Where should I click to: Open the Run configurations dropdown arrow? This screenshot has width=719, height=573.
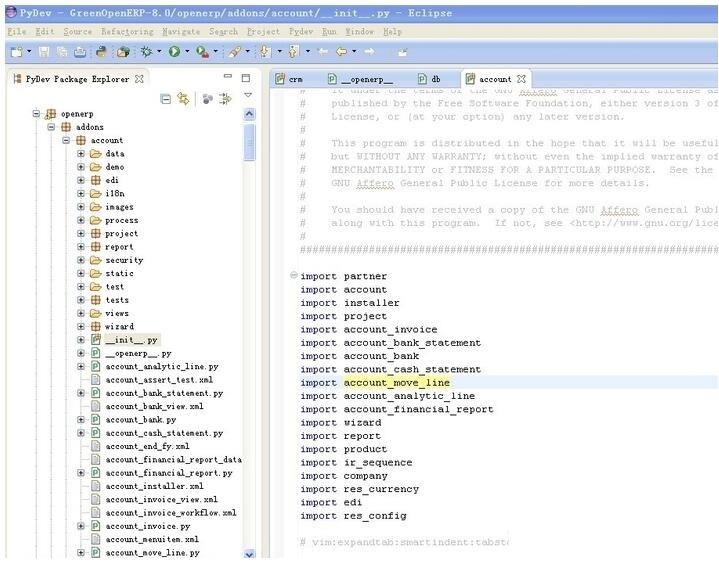click(x=187, y=51)
